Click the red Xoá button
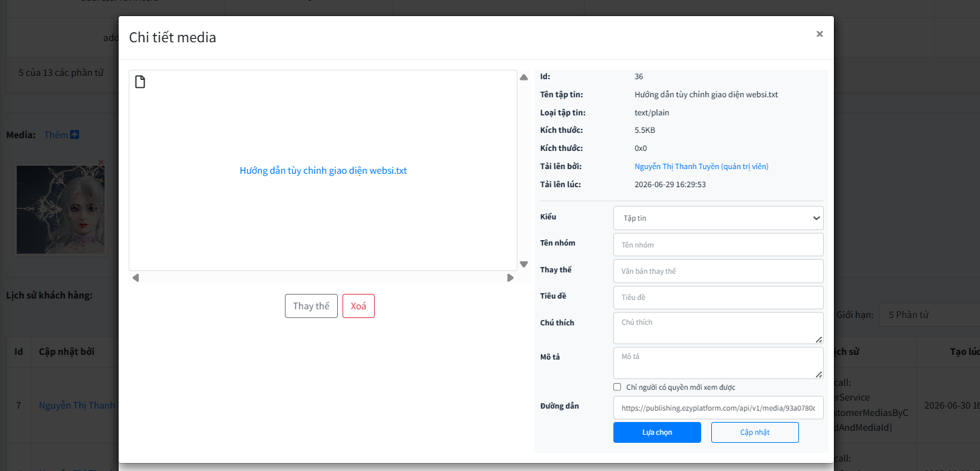The height and width of the screenshot is (471, 980). pos(359,306)
